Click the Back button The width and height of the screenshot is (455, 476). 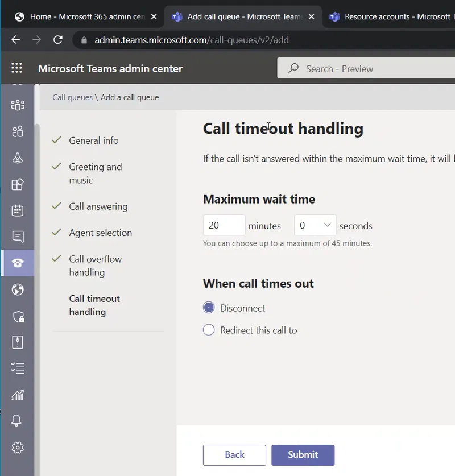tap(234, 454)
